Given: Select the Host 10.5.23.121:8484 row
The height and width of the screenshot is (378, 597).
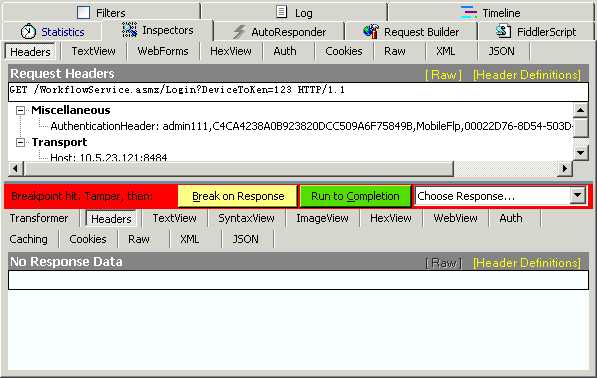Looking at the screenshot, I should [109, 157].
